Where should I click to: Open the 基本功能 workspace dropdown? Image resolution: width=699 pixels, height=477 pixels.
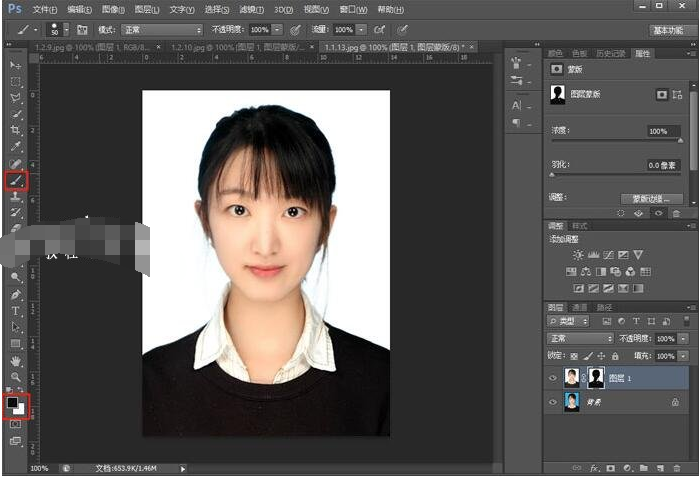tap(669, 30)
